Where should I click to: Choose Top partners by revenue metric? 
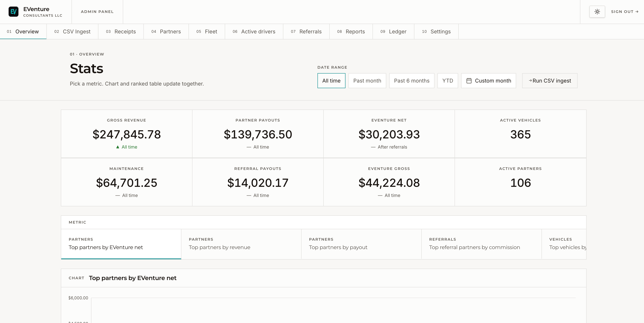[241, 244]
